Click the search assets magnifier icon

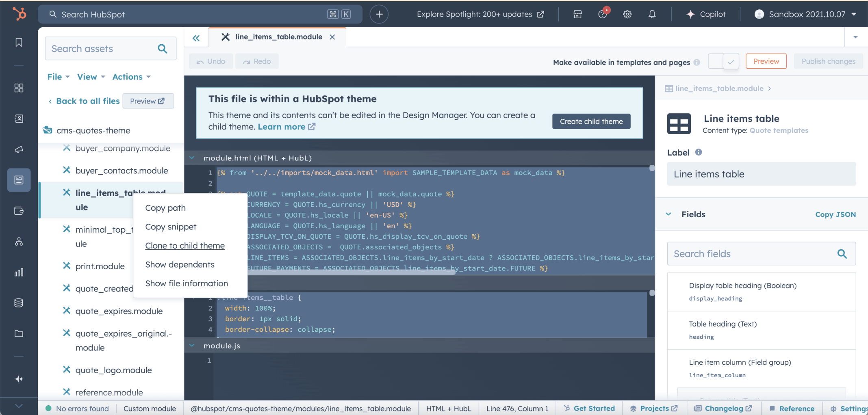(x=163, y=49)
